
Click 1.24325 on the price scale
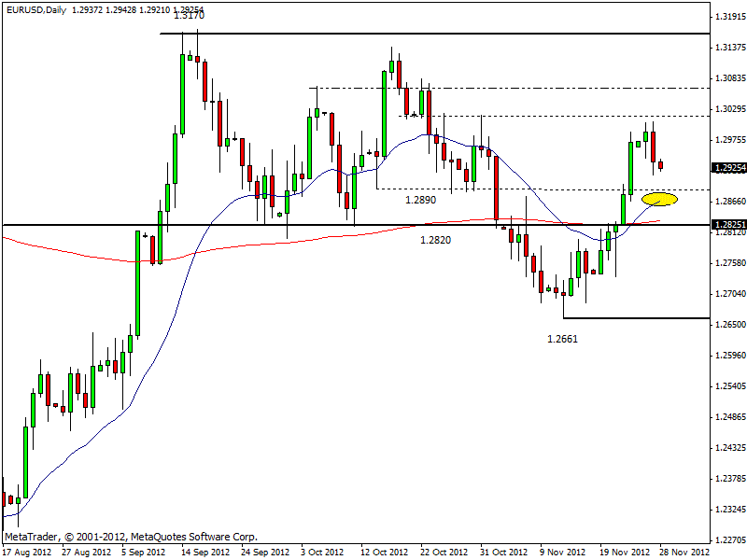pyautogui.click(x=728, y=448)
